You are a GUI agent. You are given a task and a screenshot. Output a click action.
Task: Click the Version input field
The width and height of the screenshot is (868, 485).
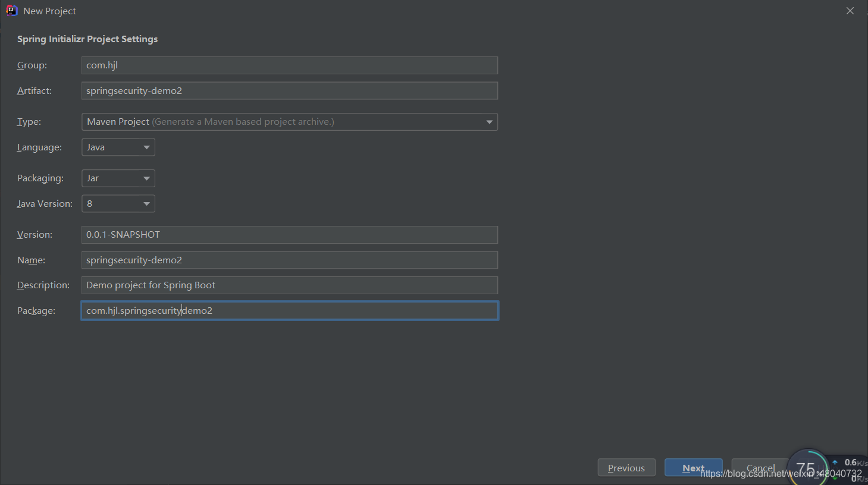coord(289,235)
